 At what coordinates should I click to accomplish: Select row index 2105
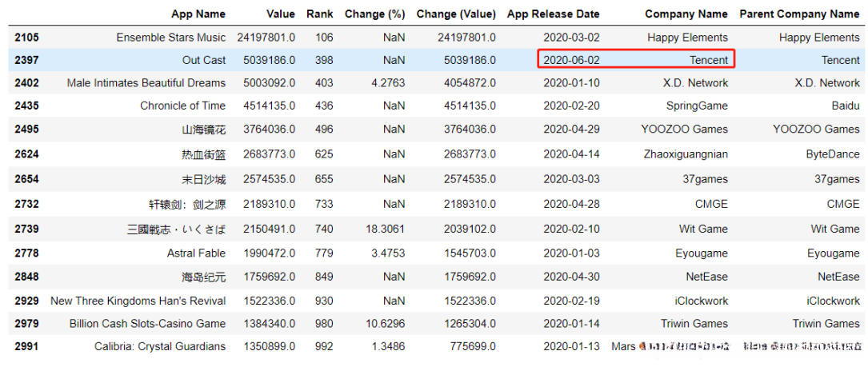pos(26,38)
